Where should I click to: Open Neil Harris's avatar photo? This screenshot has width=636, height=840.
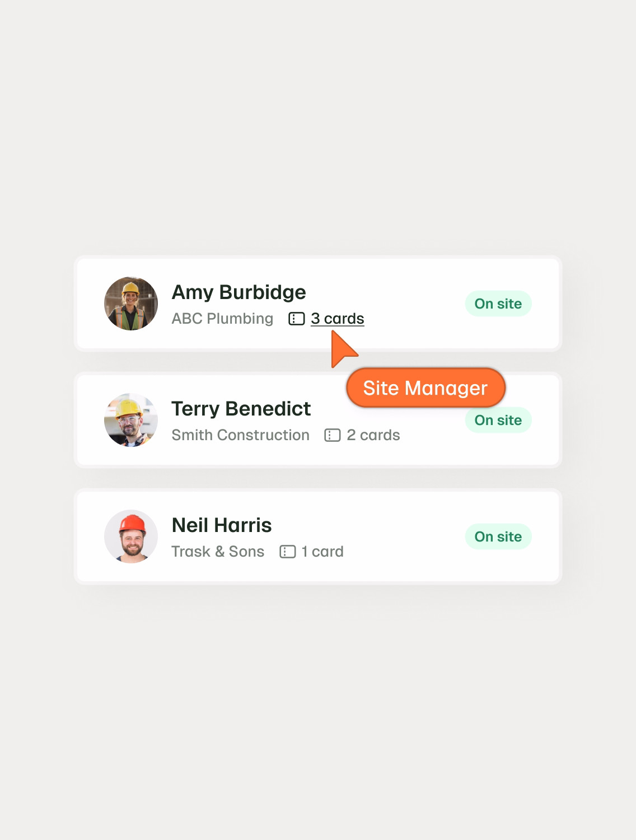[x=131, y=536]
